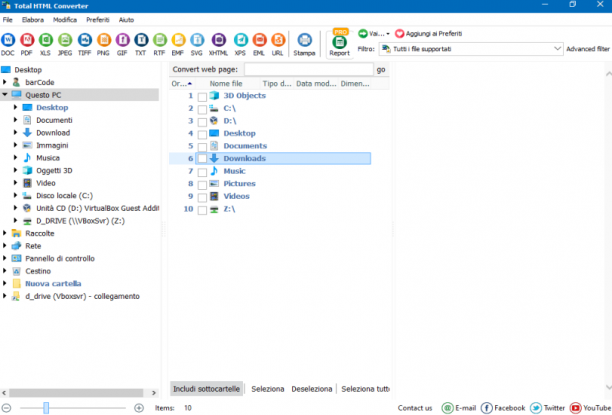
Task: Click zoom in plus icon
Action: click(x=139, y=408)
